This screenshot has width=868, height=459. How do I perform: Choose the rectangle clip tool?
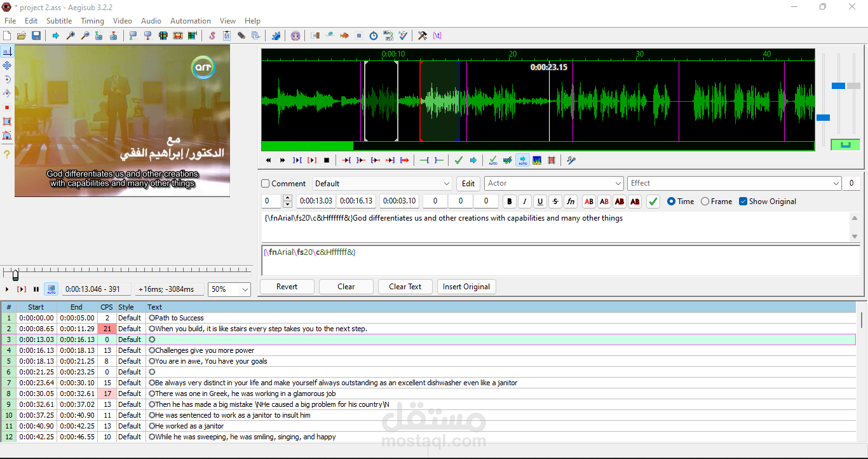pos(7,121)
